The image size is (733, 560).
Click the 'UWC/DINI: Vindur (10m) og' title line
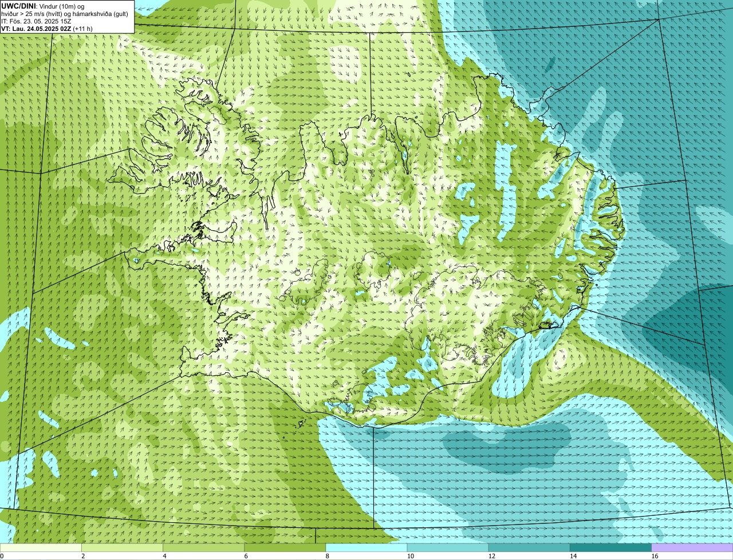pyautogui.click(x=43, y=6)
